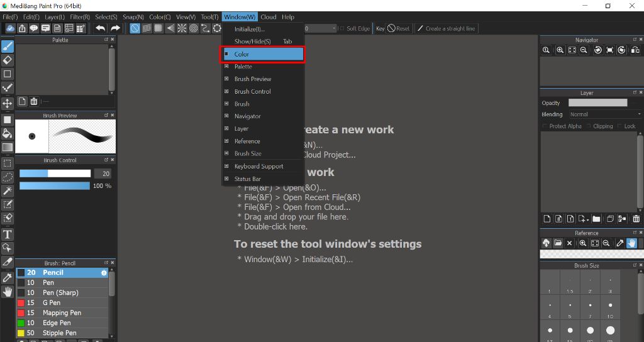Adjust the brush opacity slider at 100 %
This screenshot has width=644, height=342.
55,186
